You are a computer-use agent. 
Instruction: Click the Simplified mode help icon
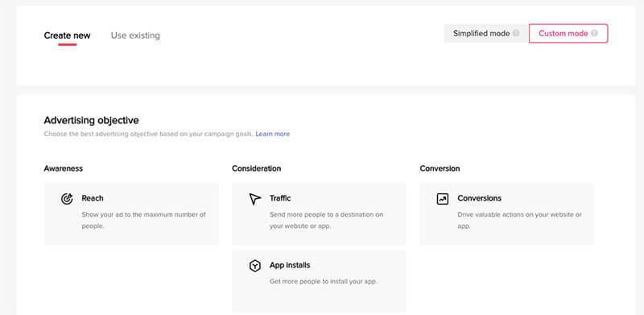coord(516,33)
